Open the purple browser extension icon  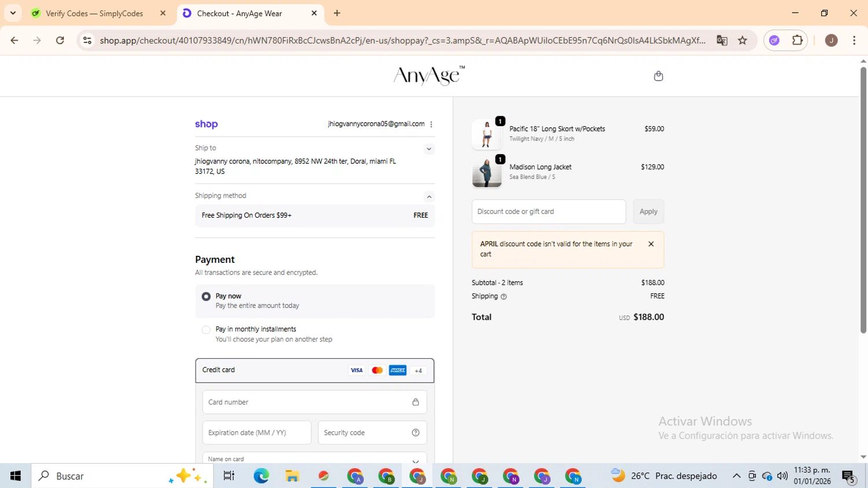(x=774, y=40)
